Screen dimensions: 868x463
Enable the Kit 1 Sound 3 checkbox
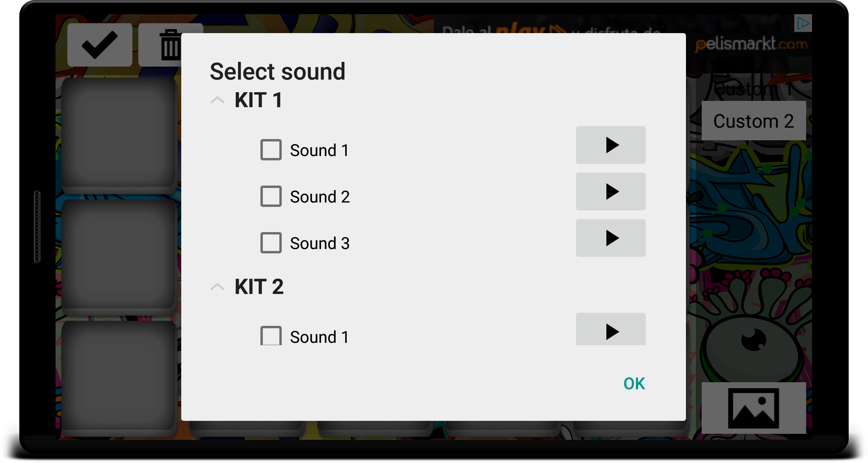pos(271,243)
